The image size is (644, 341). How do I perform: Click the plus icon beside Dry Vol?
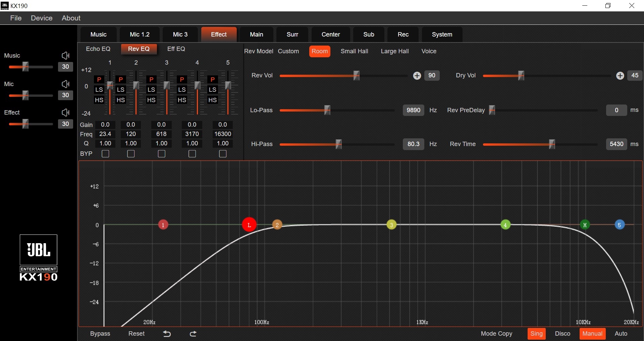(620, 76)
